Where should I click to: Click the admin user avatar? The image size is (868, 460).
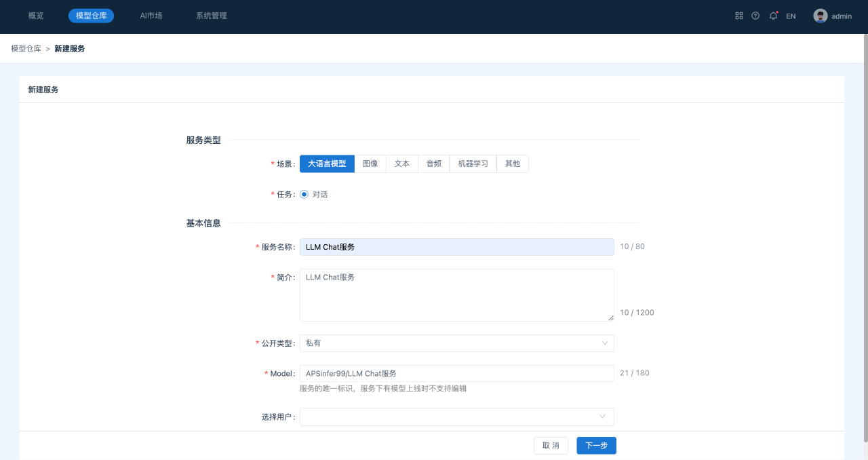(x=821, y=16)
